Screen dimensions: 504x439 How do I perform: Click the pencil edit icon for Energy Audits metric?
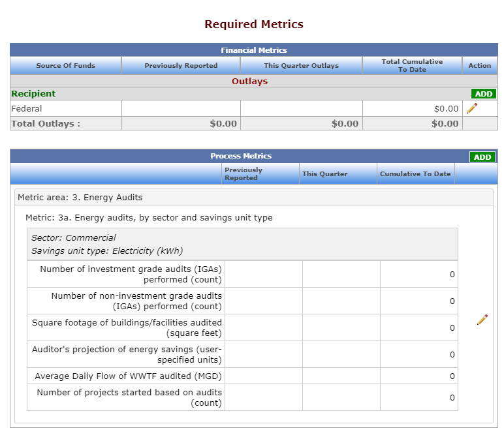pyautogui.click(x=482, y=320)
